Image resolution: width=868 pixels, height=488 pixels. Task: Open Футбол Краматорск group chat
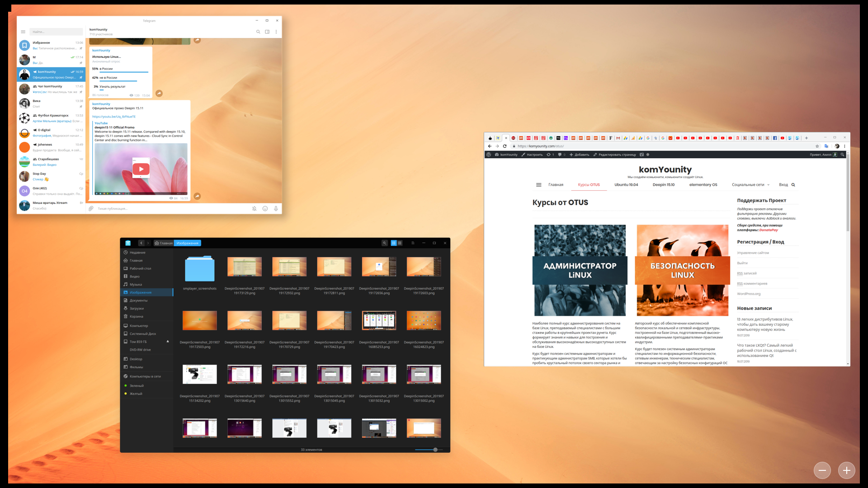(x=51, y=118)
